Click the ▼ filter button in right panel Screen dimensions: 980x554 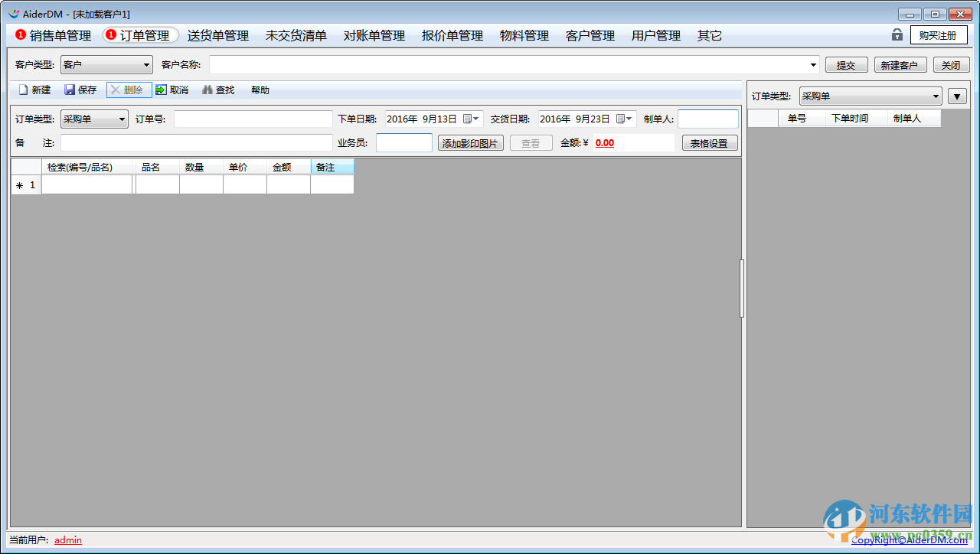click(958, 96)
